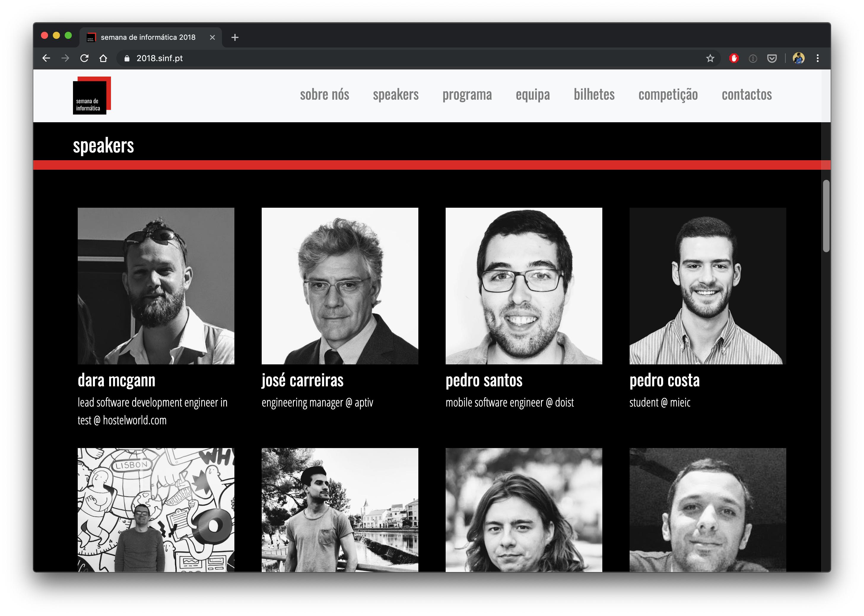
Task: Select the contactos navigation link
Action: point(747,94)
